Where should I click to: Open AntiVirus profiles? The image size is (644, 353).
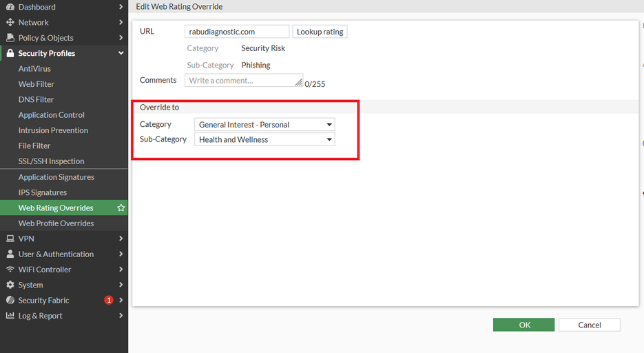pyautogui.click(x=34, y=69)
